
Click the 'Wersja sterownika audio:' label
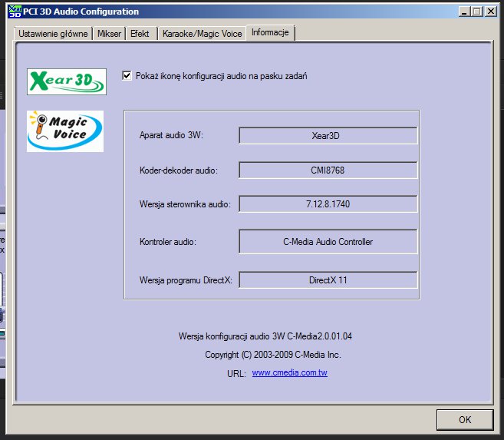point(185,204)
